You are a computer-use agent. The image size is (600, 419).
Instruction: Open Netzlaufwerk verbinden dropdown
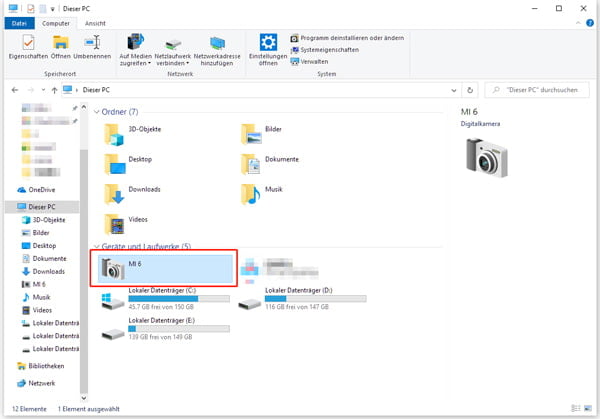(x=173, y=50)
